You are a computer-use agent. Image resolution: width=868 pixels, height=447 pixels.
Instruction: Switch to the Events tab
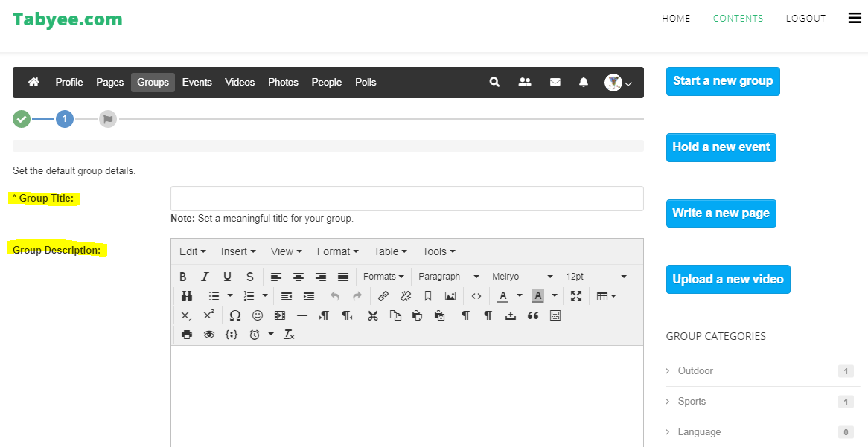tap(197, 83)
